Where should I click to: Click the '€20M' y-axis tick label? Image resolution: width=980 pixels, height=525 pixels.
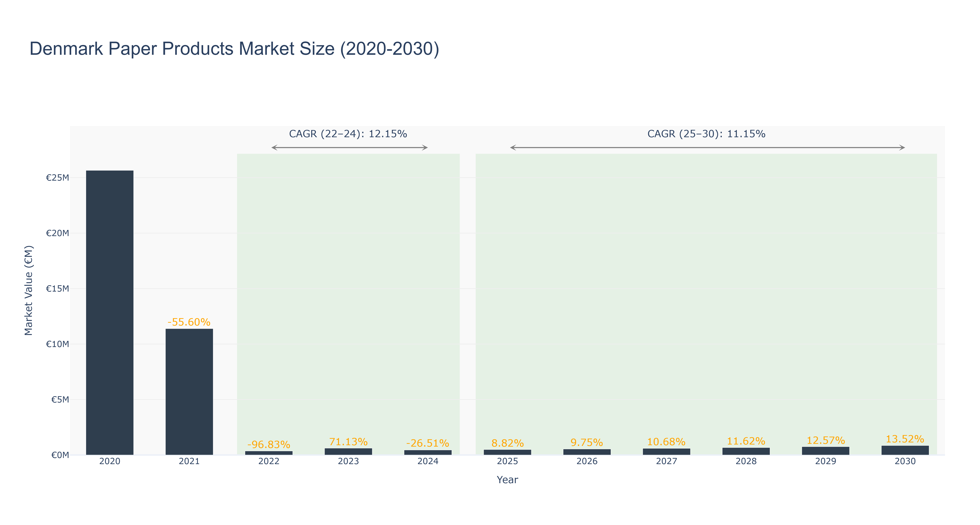tap(57, 233)
